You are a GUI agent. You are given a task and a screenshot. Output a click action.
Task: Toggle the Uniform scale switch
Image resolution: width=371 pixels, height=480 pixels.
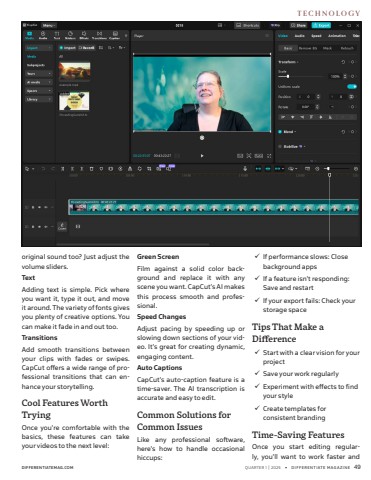pos(352,86)
